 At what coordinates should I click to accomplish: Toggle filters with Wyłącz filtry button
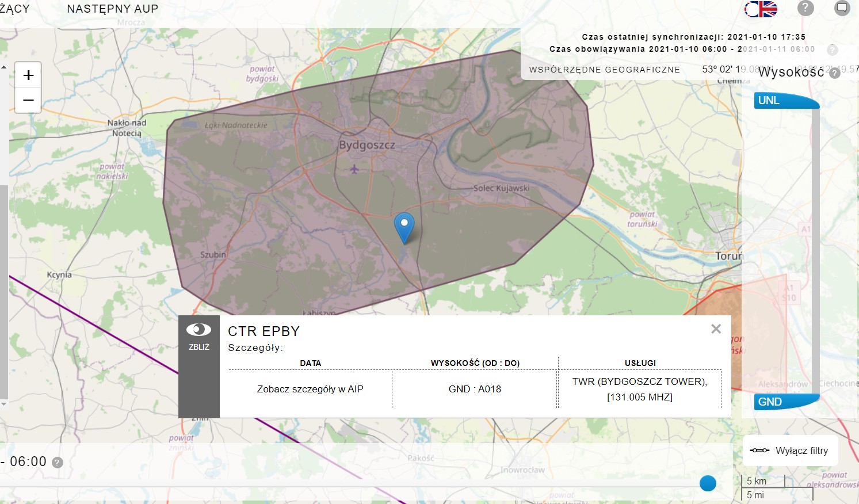pyautogui.click(x=791, y=450)
